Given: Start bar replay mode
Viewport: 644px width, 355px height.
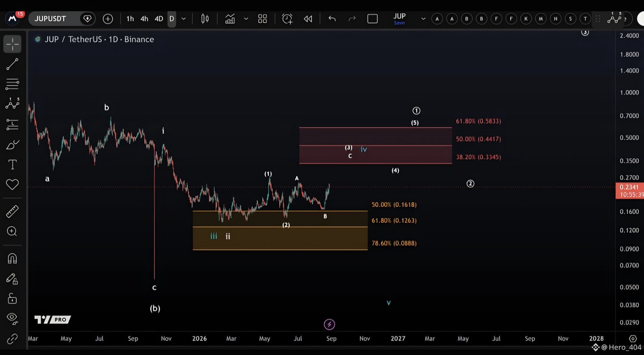Looking at the screenshot, I should click(308, 19).
